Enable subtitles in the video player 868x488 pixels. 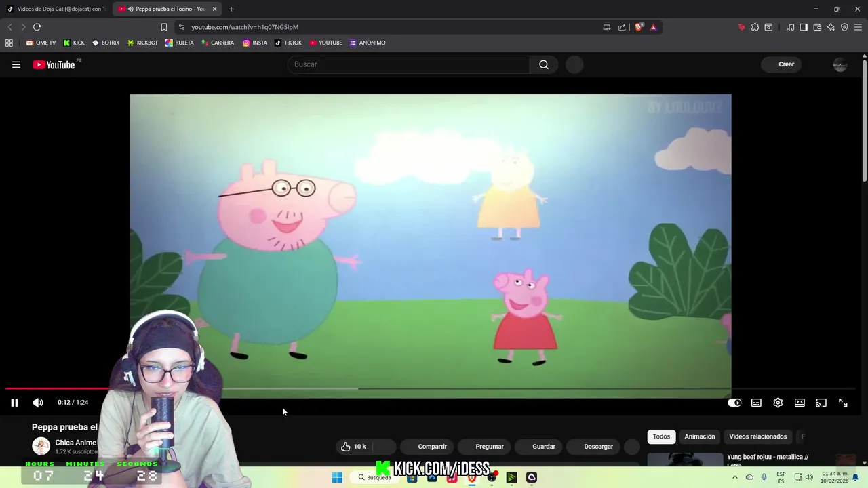pyautogui.click(x=756, y=403)
